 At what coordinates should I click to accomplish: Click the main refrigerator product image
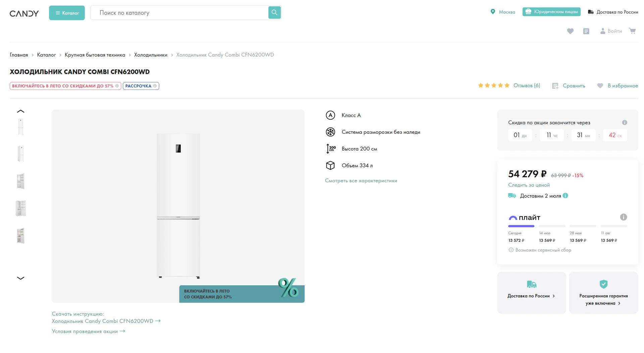click(178, 206)
